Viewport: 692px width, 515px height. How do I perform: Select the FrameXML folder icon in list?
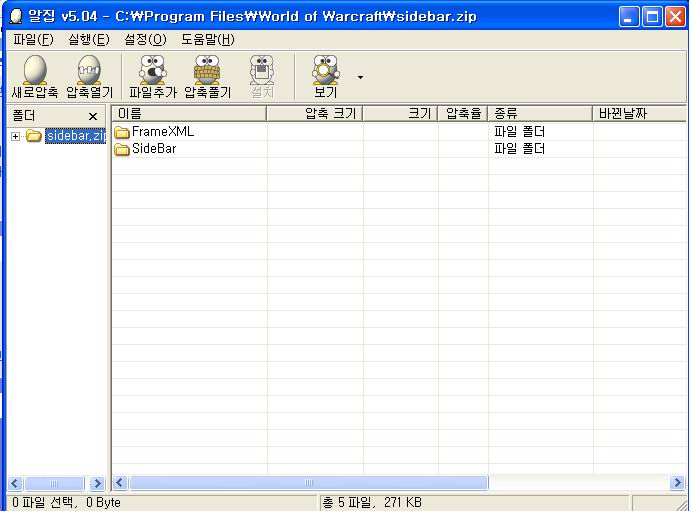click(x=122, y=132)
